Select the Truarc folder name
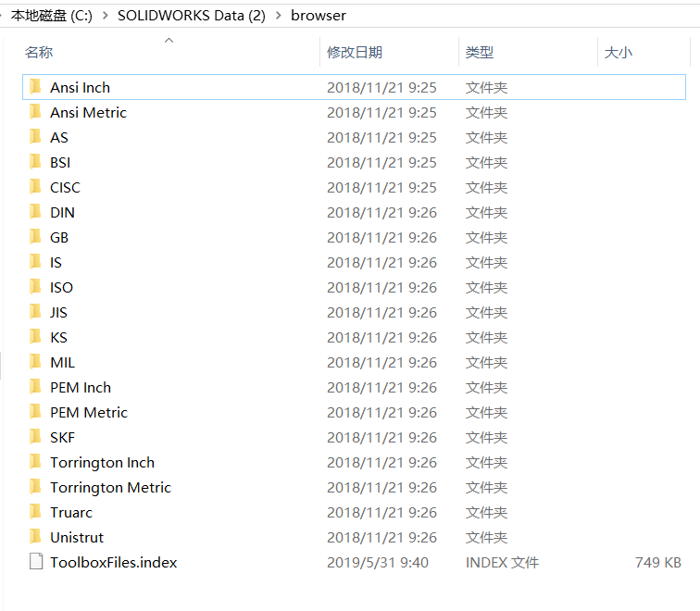The image size is (700, 611). click(x=71, y=512)
